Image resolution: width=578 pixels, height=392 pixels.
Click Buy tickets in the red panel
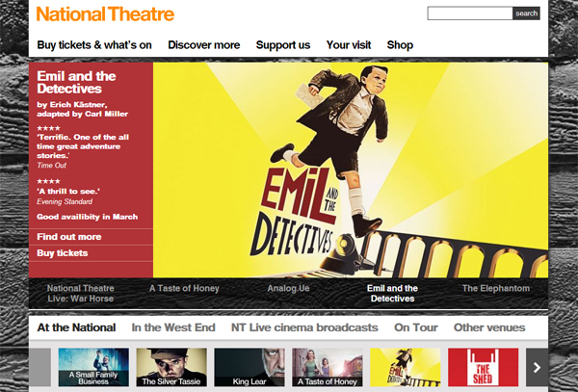pos(63,253)
